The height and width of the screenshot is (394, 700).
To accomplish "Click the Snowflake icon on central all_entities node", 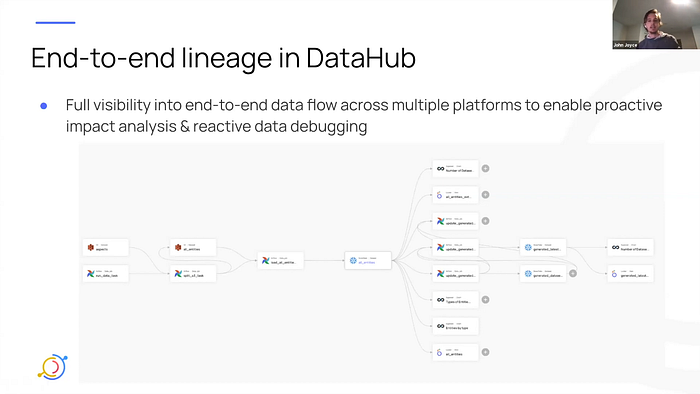I will 353,261.
